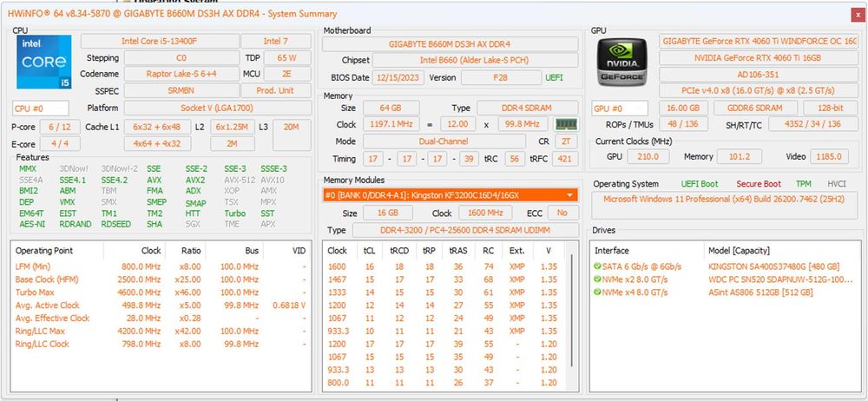Click the KINGSTON SA400S37480G drive entry
The width and height of the screenshot is (868, 401).
pos(773,266)
